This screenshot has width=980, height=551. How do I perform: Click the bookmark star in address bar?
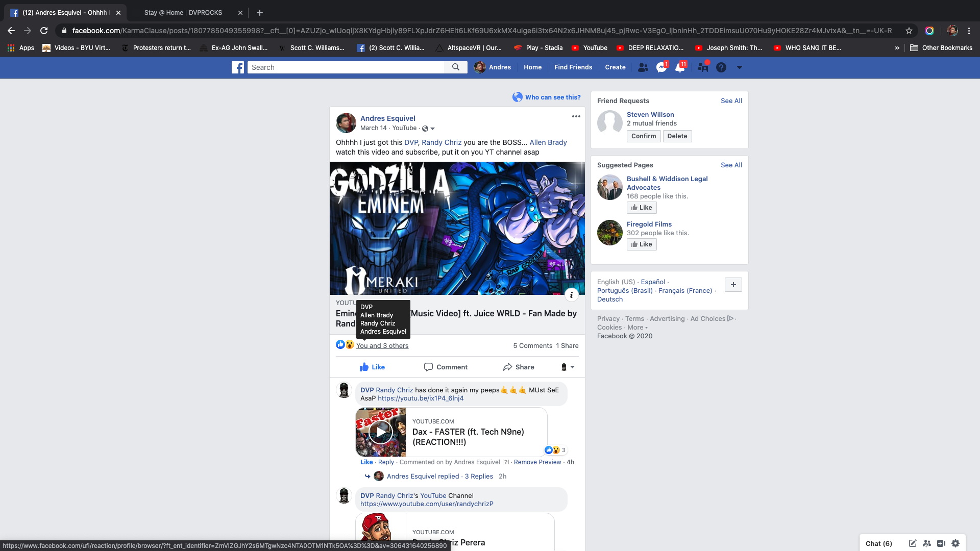pos(909,31)
